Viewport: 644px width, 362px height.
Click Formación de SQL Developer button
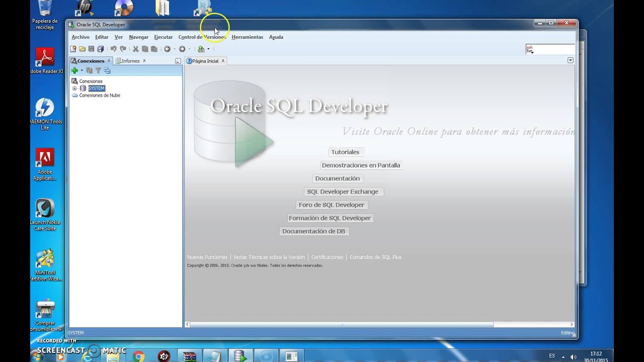(330, 218)
